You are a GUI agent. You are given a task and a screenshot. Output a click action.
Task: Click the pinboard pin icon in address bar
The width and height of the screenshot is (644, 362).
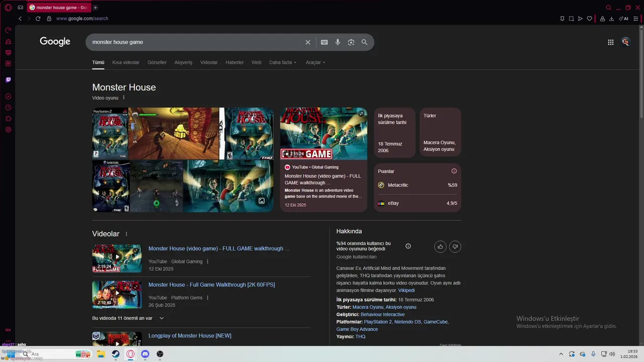click(562, 19)
